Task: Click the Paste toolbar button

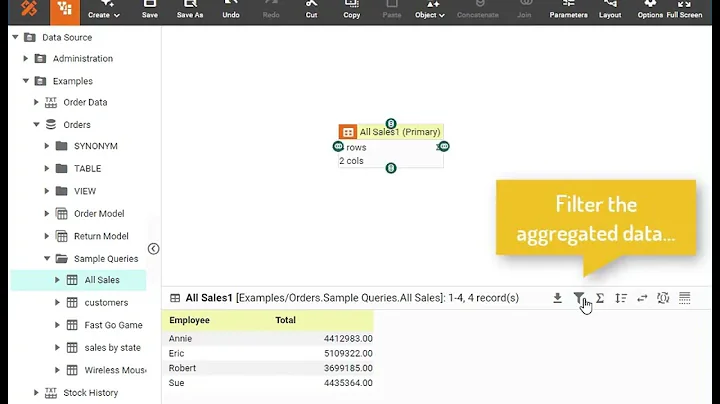Action: click(x=392, y=10)
